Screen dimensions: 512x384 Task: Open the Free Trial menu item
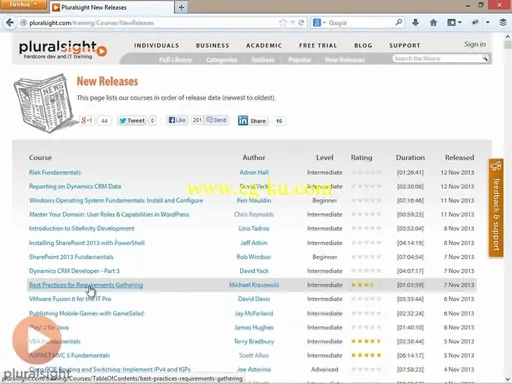click(318, 46)
